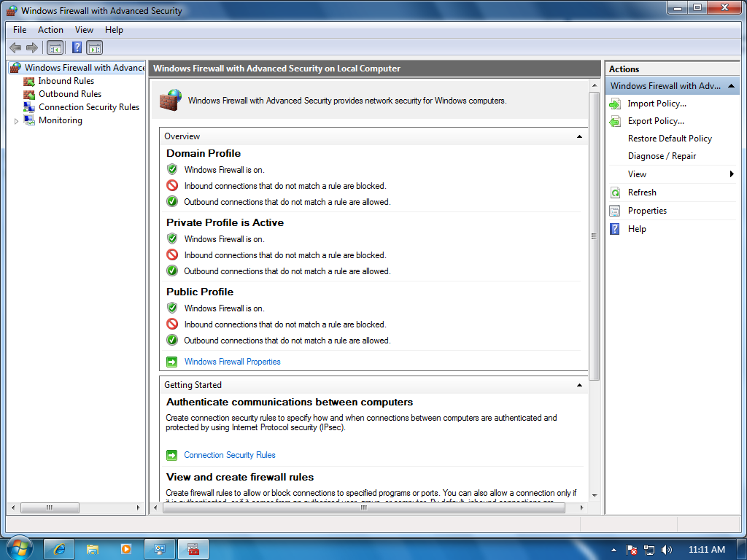This screenshot has height=560, width=747.
Task: Collapse the Getting Started section
Action: click(x=579, y=385)
